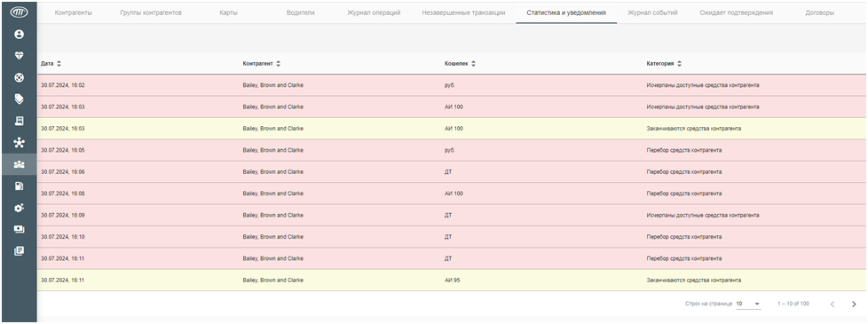
Task: Click Bailey, Brown and Clarke in the 16:08 row
Action: point(272,194)
